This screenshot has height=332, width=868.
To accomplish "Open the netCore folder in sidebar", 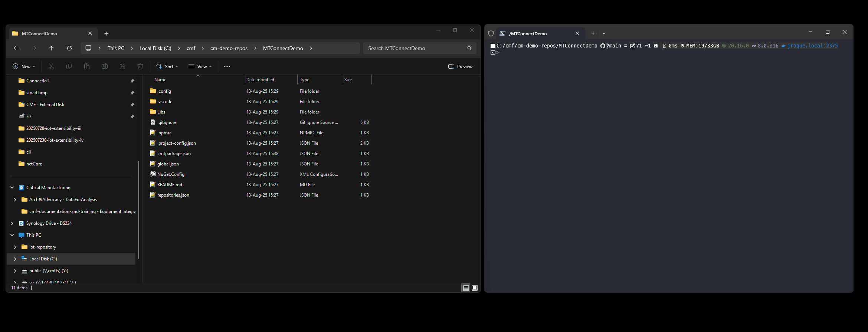I will click(x=34, y=164).
